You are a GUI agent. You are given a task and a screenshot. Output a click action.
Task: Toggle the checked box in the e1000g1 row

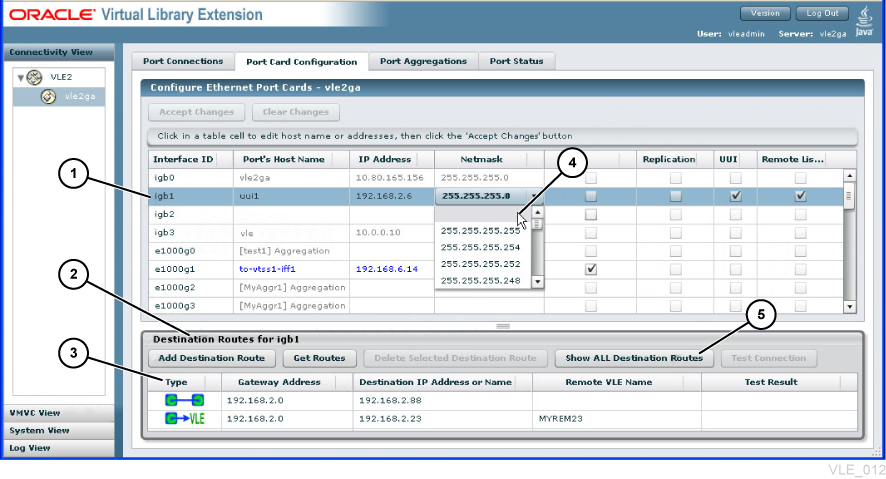(591, 269)
